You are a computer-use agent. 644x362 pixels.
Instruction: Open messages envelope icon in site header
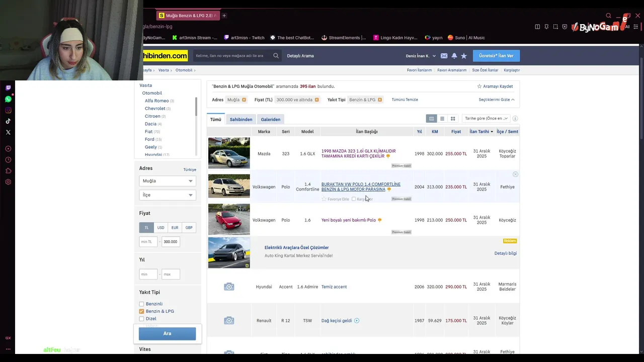[x=444, y=56]
